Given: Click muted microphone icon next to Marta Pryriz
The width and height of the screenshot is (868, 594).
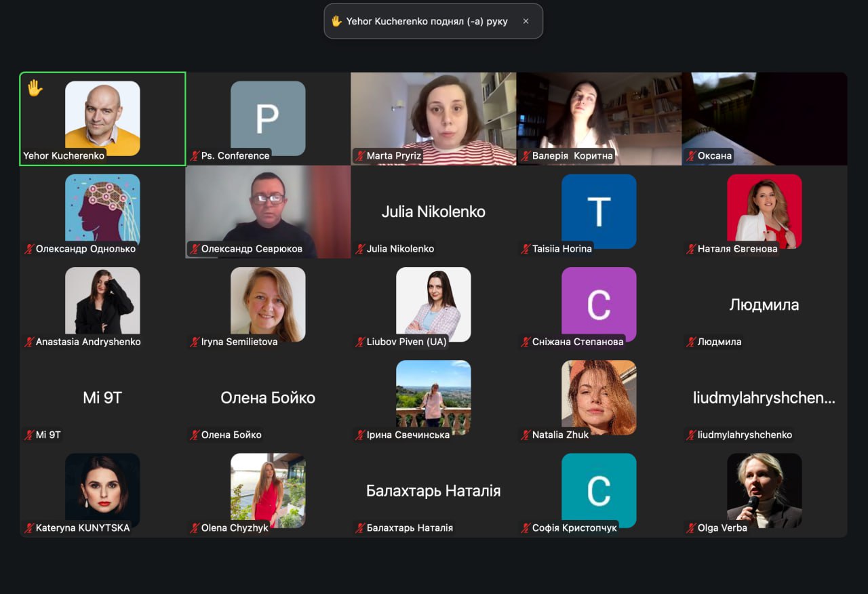Looking at the screenshot, I should 360,156.
